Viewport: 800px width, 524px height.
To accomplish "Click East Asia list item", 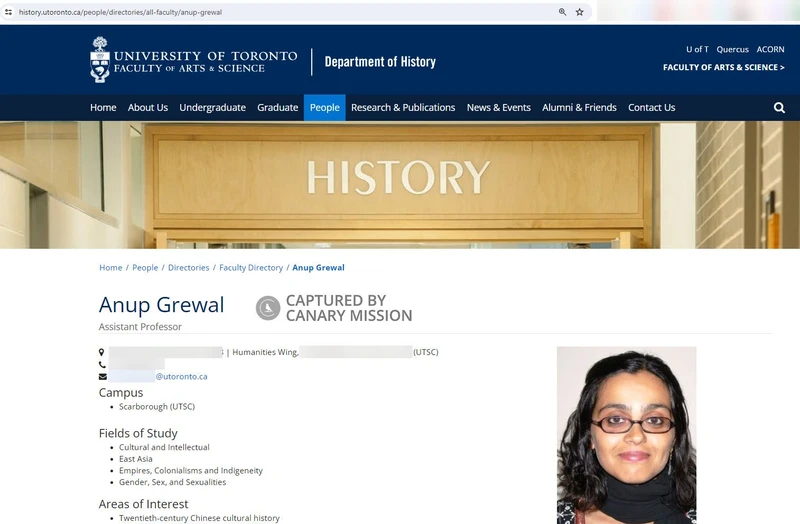I will [x=136, y=459].
